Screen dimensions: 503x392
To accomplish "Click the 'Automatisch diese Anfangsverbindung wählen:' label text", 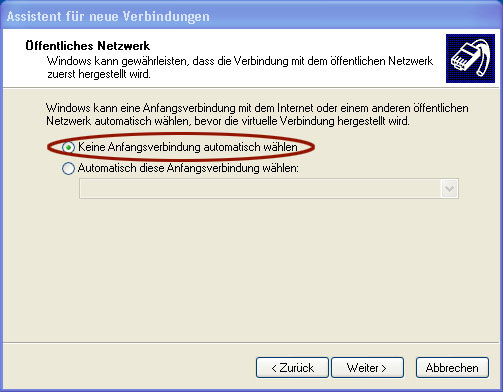I will click(188, 168).
